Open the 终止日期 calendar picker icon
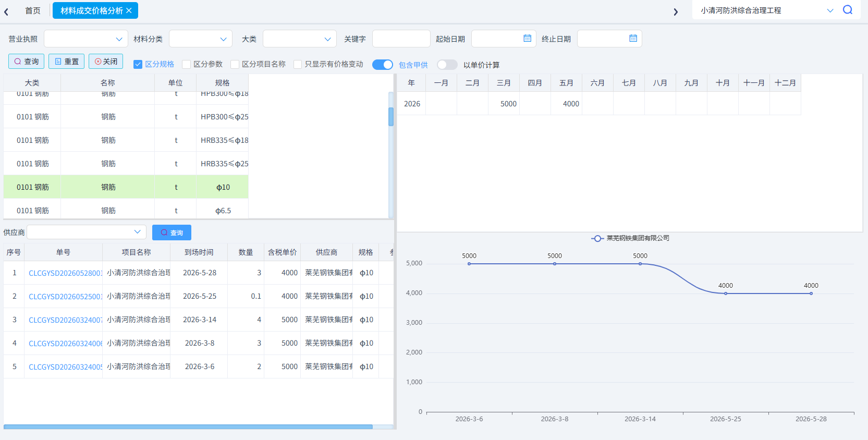The width and height of the screenshot is (868, 440). (x=633, y=38)
